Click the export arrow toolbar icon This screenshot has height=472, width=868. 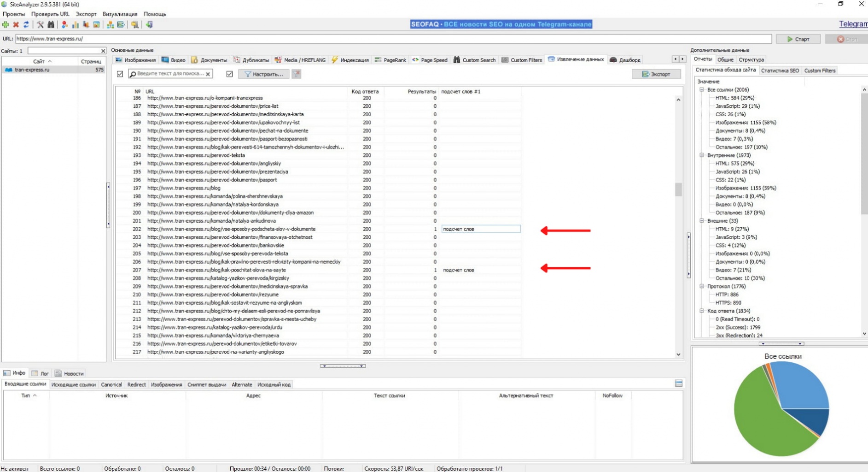click(121, 25)
